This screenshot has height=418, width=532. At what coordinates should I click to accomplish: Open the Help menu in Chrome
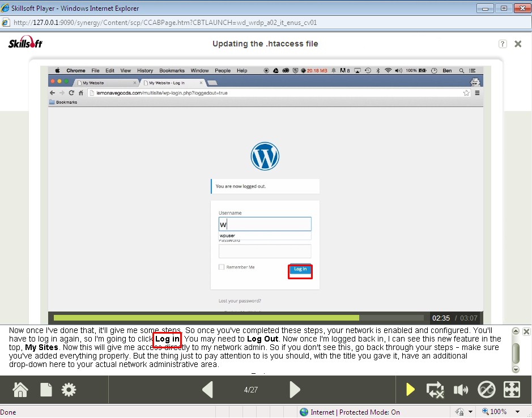tap(242, 71)
